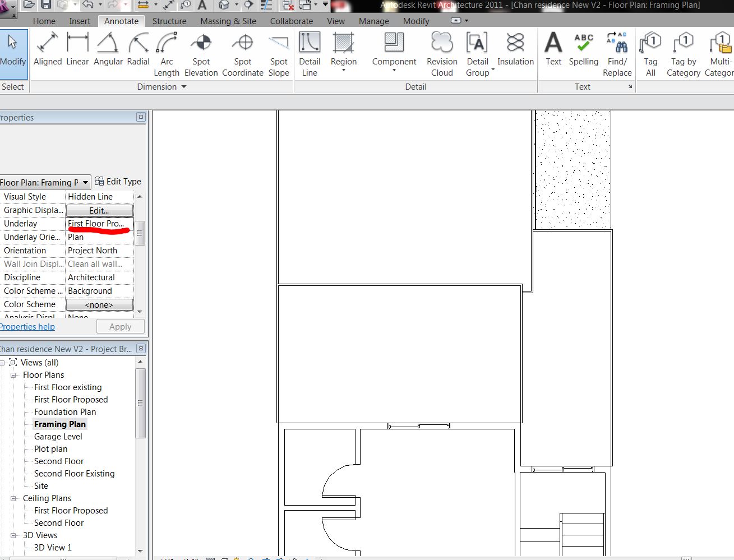The image size is (734, 560).
Task: Activate the Spot Elevation tool
Action: click(201, 55)
